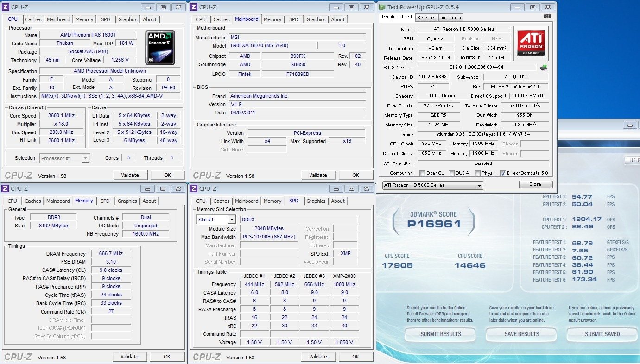The height and width of the screenshot is (364, 640).
Task: Click the green BIOS save chip icon
Action: 545,68
